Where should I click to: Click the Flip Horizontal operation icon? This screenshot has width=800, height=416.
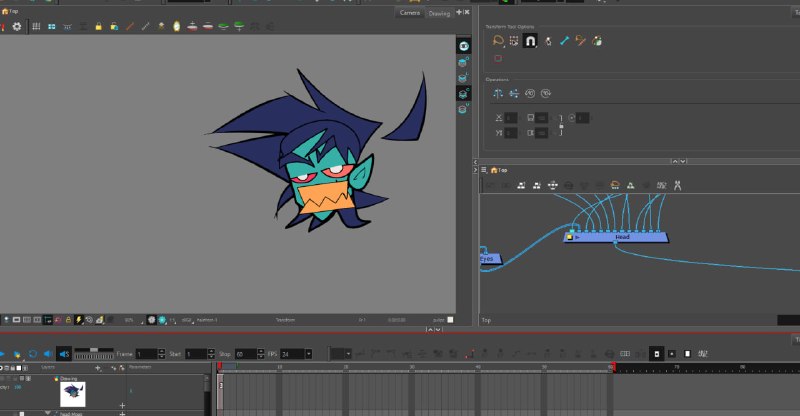click(498, 93)
